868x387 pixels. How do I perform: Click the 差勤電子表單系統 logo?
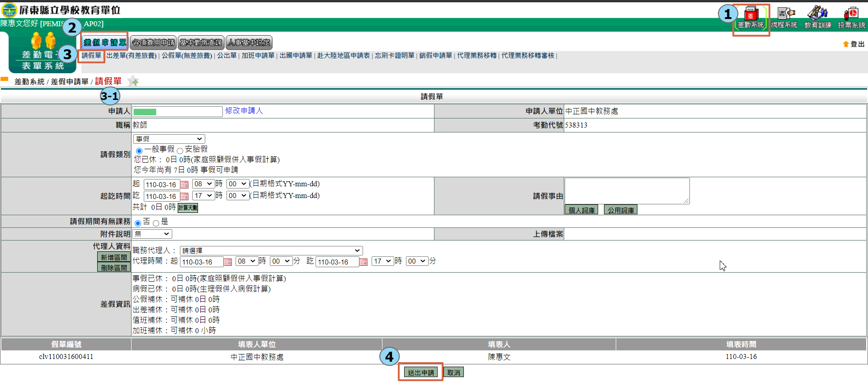click(x=43, y=52)
